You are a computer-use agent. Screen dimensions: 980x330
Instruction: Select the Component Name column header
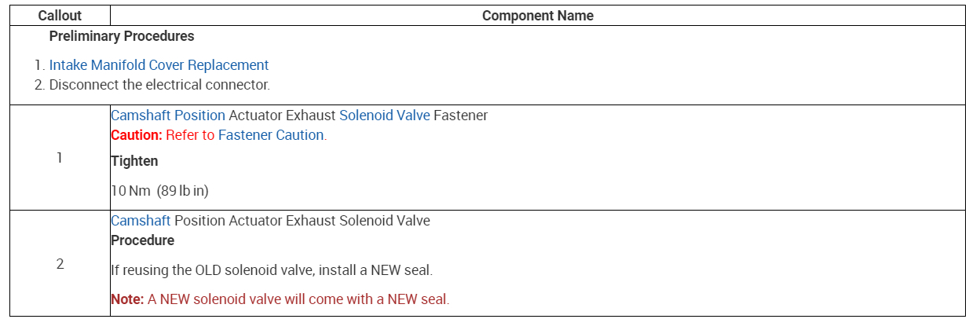(537, 16)
